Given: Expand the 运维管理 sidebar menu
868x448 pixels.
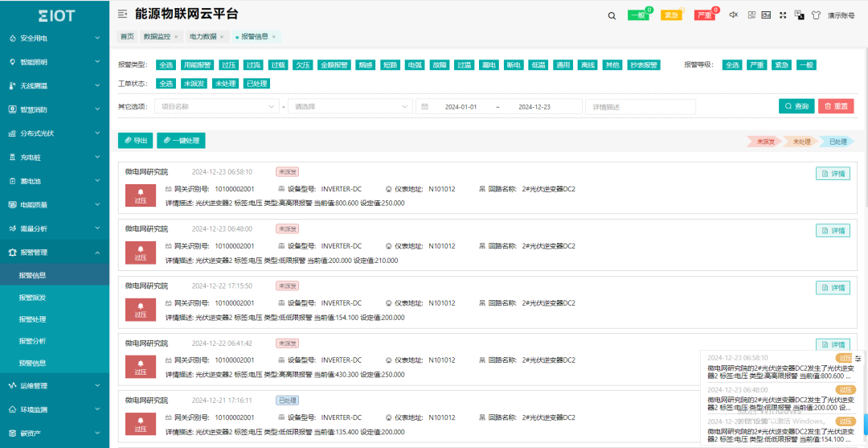Looking at the screenshot, I should (55, 386).
